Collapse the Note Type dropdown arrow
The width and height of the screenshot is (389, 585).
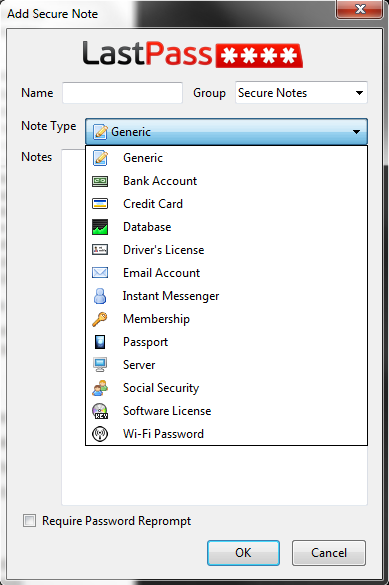tap(356, 132)
